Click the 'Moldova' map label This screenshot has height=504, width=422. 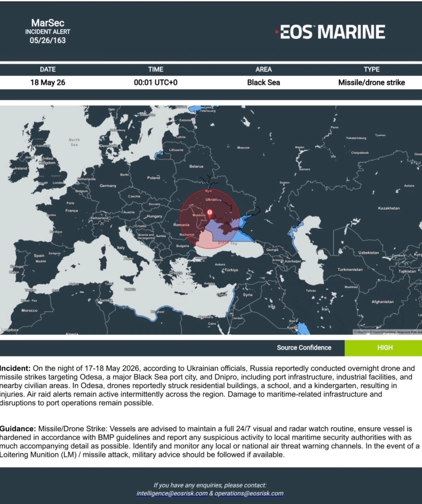(199, 215)
